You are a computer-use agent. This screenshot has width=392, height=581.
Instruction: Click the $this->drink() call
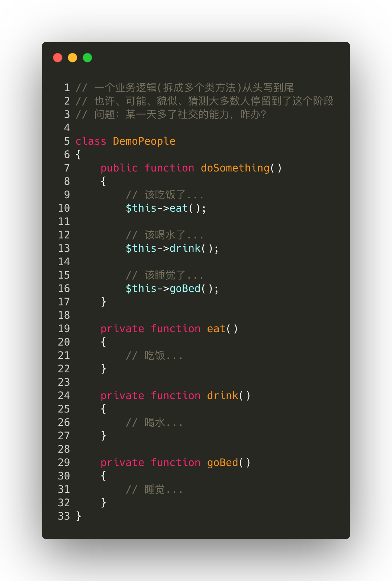coord(172,248)
